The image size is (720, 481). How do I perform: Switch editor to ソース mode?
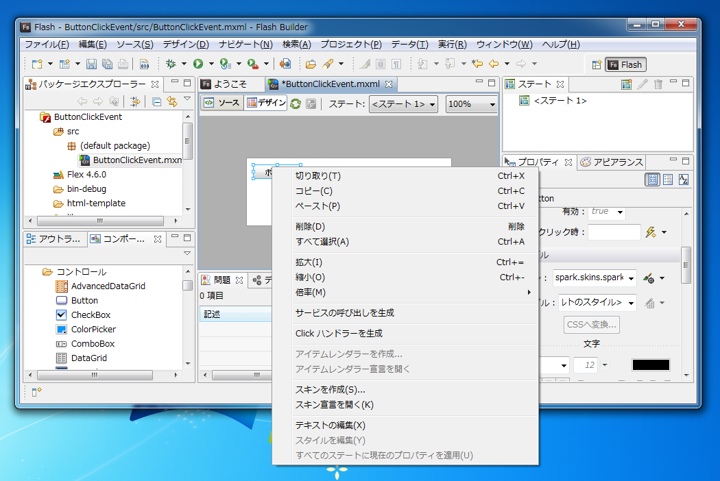click(x=222, y=103)
